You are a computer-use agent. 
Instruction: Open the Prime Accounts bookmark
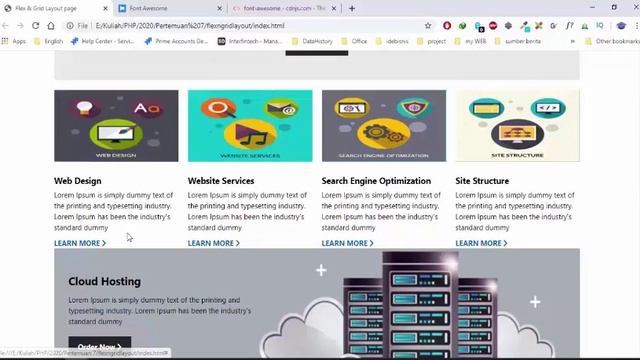176,41
